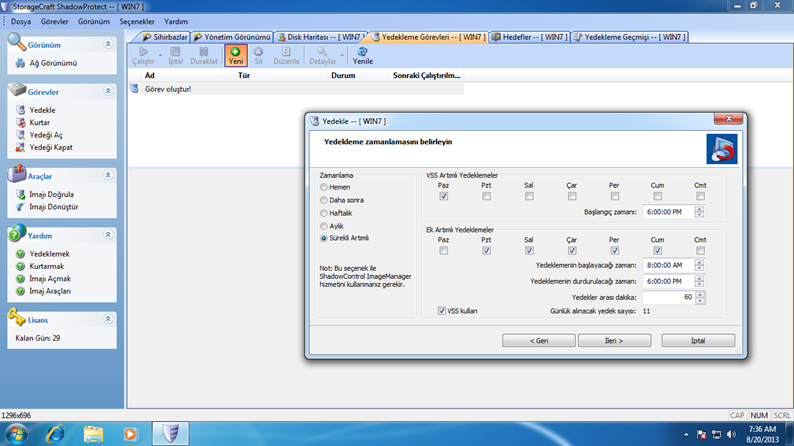Switch to Hedefler tab
The image size is (794, 446).
(530, 37)
